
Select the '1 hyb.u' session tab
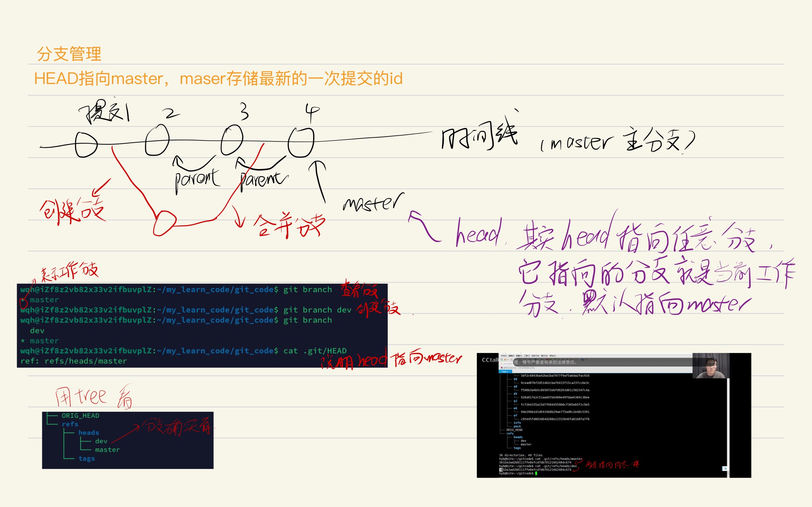(504, 371)
